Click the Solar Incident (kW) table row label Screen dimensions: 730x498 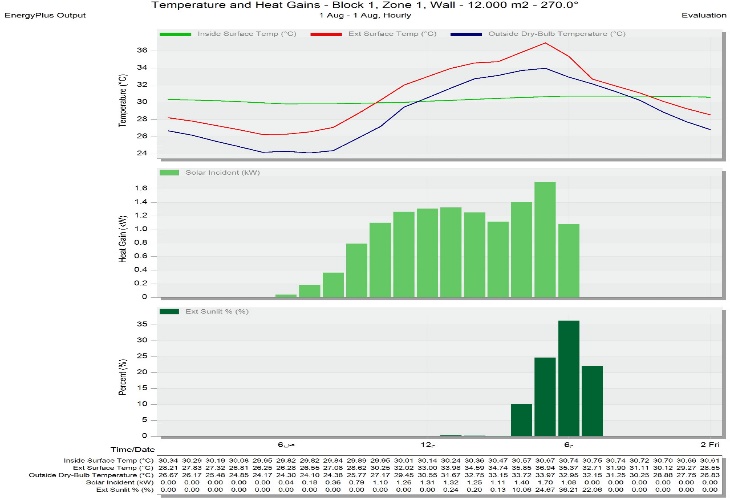pos(118,482)
